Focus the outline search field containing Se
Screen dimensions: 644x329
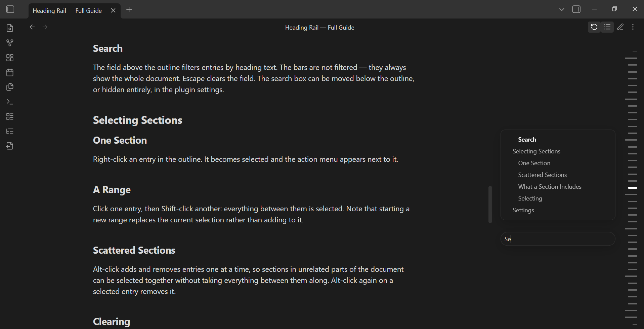(558, 239)
